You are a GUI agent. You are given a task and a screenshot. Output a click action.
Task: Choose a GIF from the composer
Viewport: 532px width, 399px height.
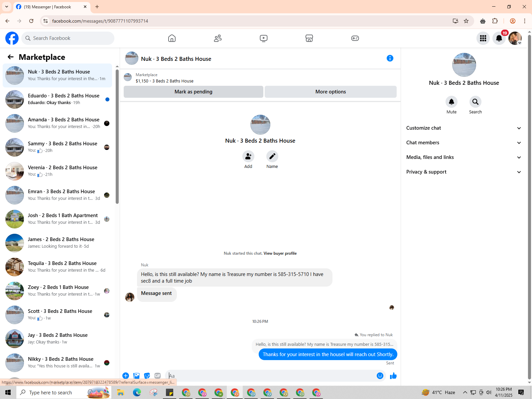coord(158,376)
